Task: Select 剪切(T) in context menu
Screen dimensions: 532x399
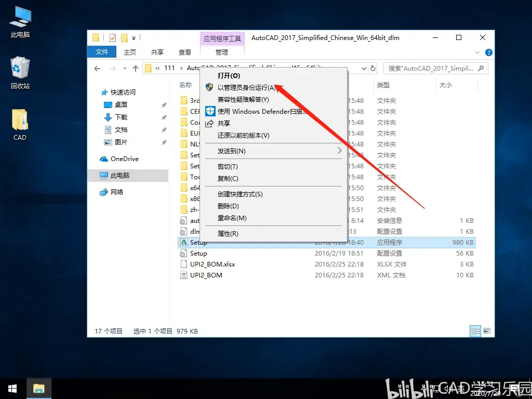Action: pos(273,167)
